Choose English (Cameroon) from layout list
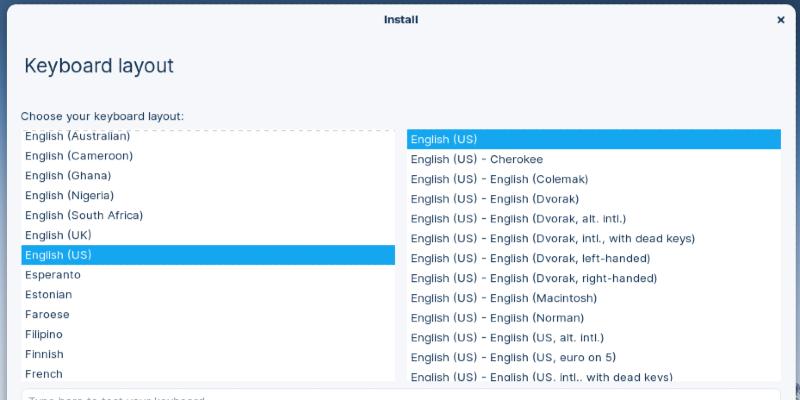The image size is (800, 400). 79,156
